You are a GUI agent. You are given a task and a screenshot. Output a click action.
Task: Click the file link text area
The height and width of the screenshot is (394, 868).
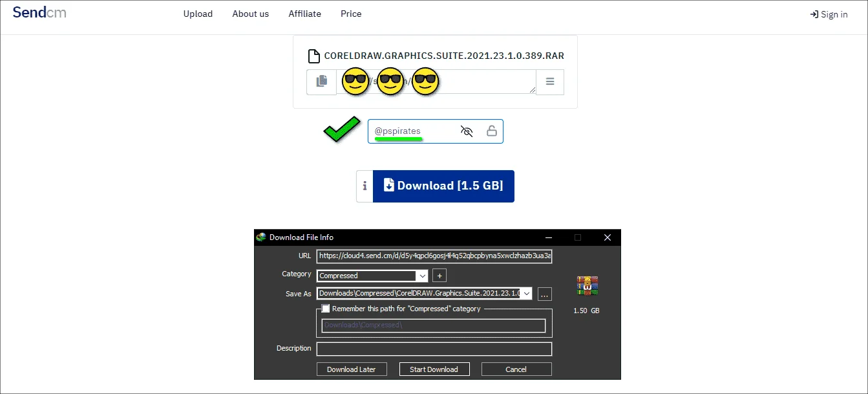[436, 82]
